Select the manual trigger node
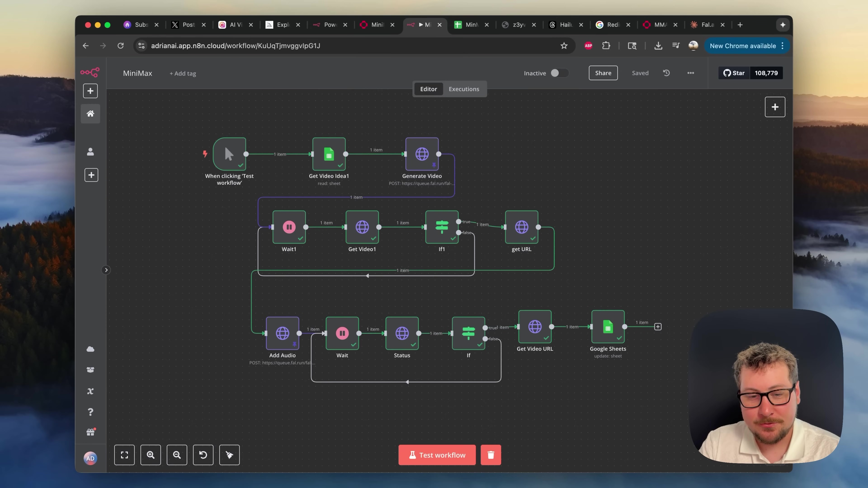 229,154
